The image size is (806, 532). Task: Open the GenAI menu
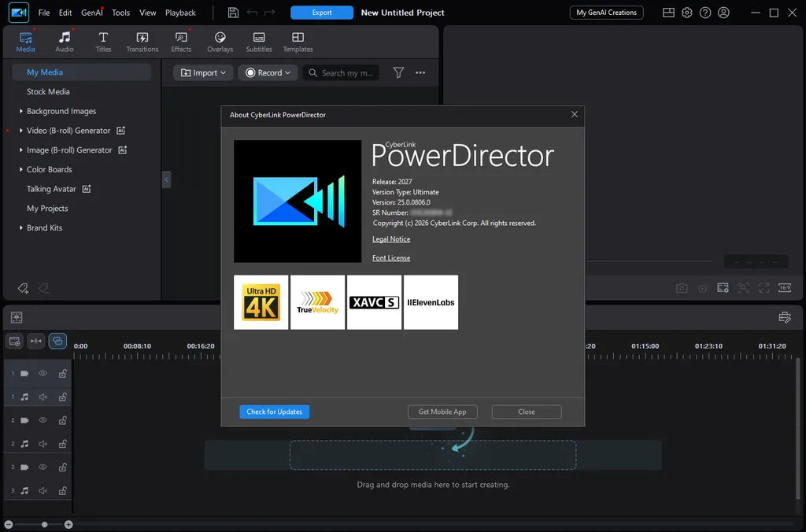pos(92,13)
